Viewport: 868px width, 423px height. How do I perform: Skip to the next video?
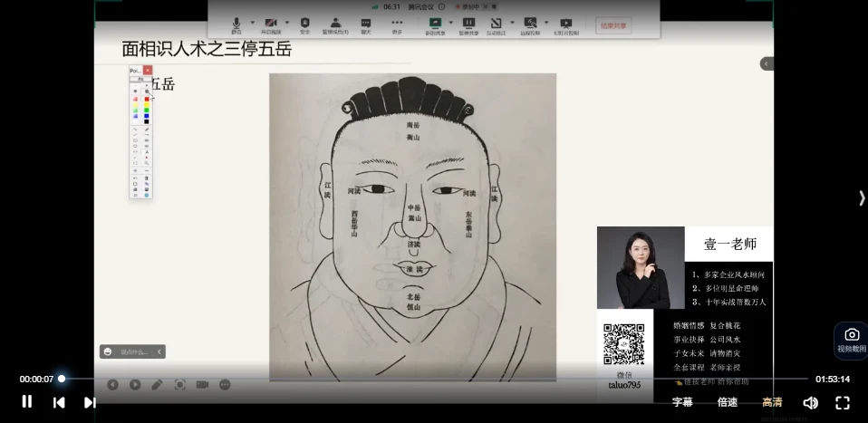tap(90, 402)
